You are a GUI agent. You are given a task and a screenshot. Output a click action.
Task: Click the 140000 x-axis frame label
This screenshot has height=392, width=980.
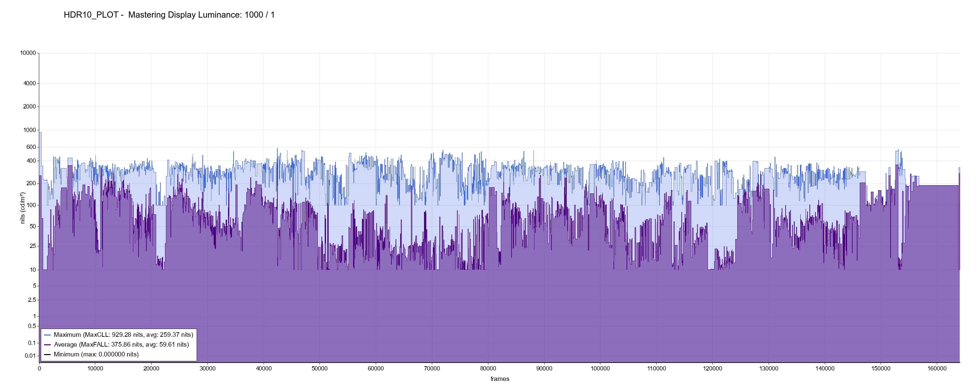tap(825, 368)
